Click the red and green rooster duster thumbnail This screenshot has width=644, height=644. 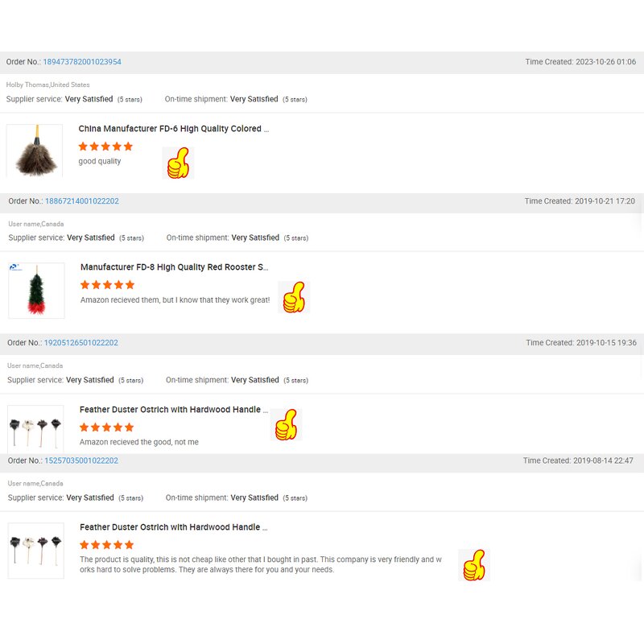(x=36, y=291)
